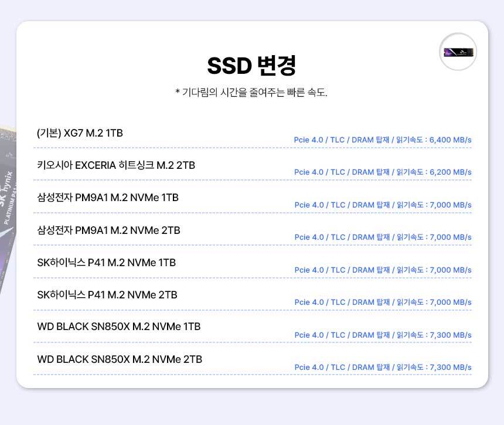
Task: Click the spec line for P41 1TB
Action: pos(383,270)
